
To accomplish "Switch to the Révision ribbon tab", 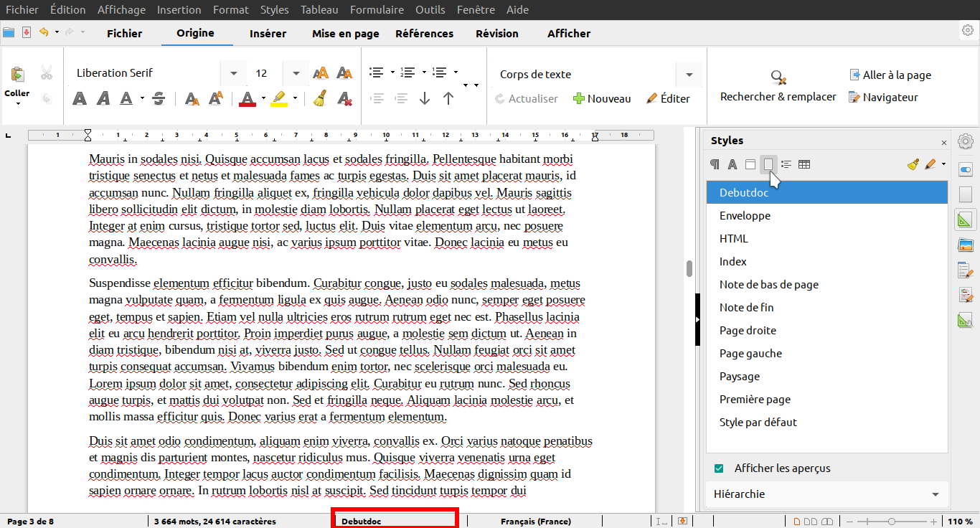I will [496, 33].
